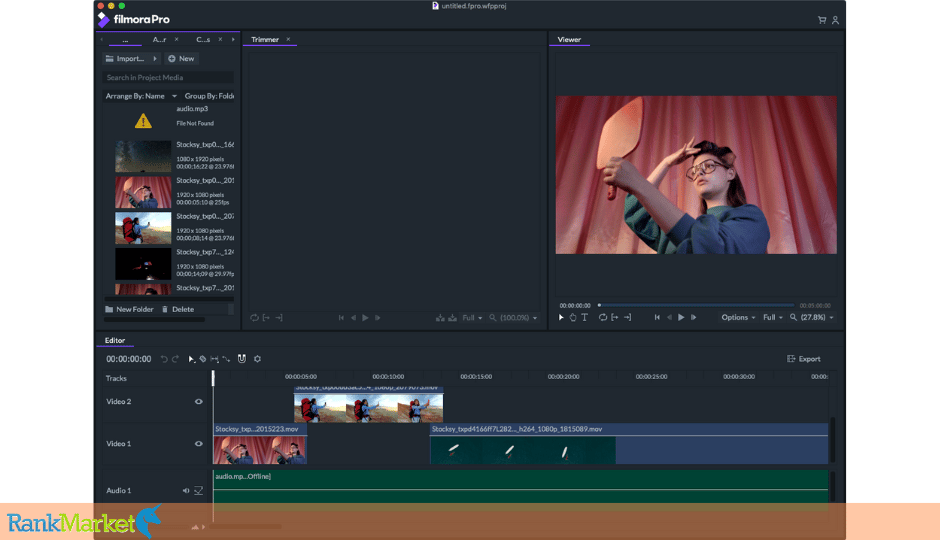Image resolution: width=940 pixels, height=540 pixels.
Task: Hide the Video 2 track
Action: point(198,402)
